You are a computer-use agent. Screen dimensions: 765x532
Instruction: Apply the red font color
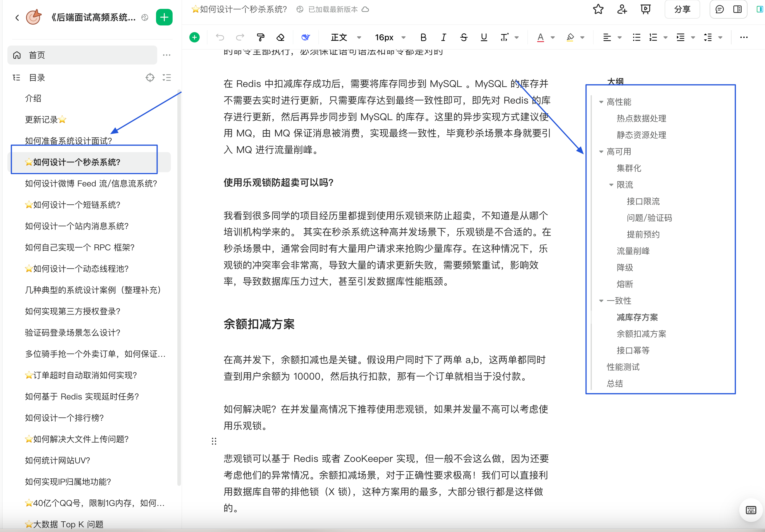click(540, 37)
